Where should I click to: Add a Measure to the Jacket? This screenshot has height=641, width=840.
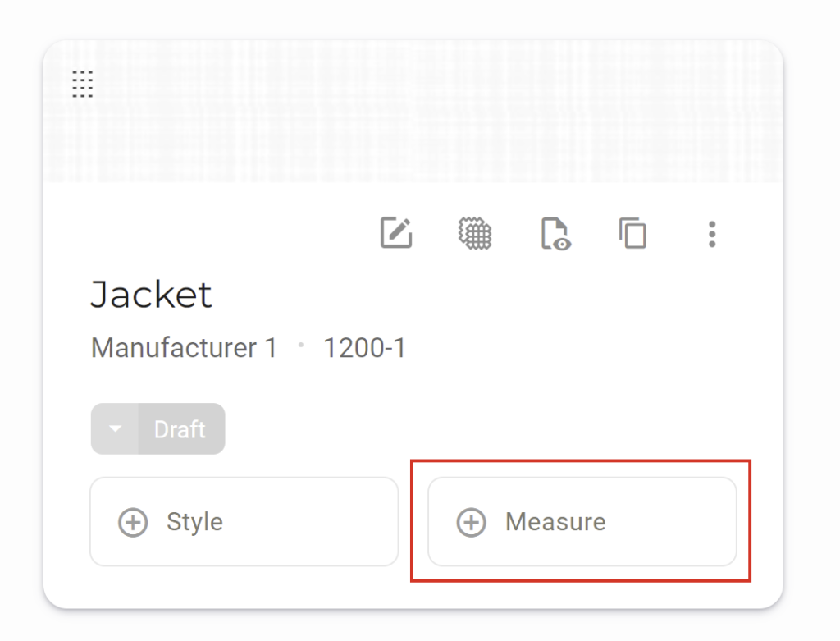click(582, 522)
